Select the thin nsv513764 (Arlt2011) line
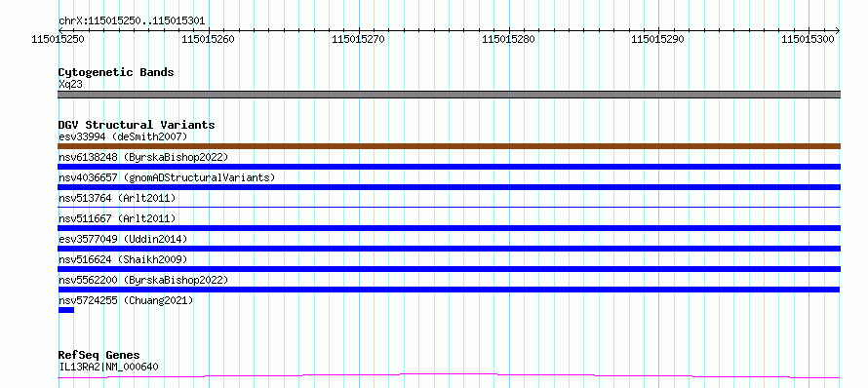 pos(449,207)
